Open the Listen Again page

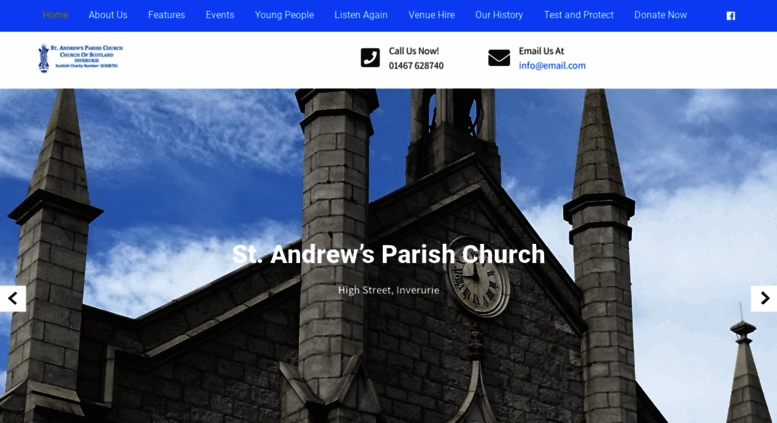point(361,15)
